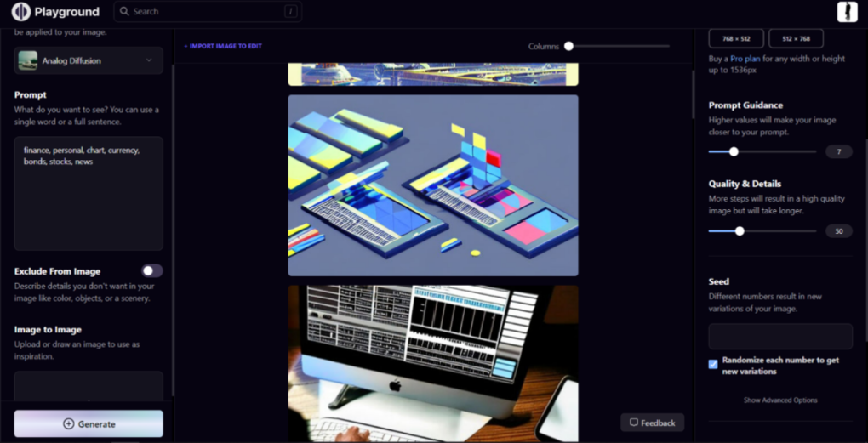Click the Playground logo icon

(x=21, y=12)
